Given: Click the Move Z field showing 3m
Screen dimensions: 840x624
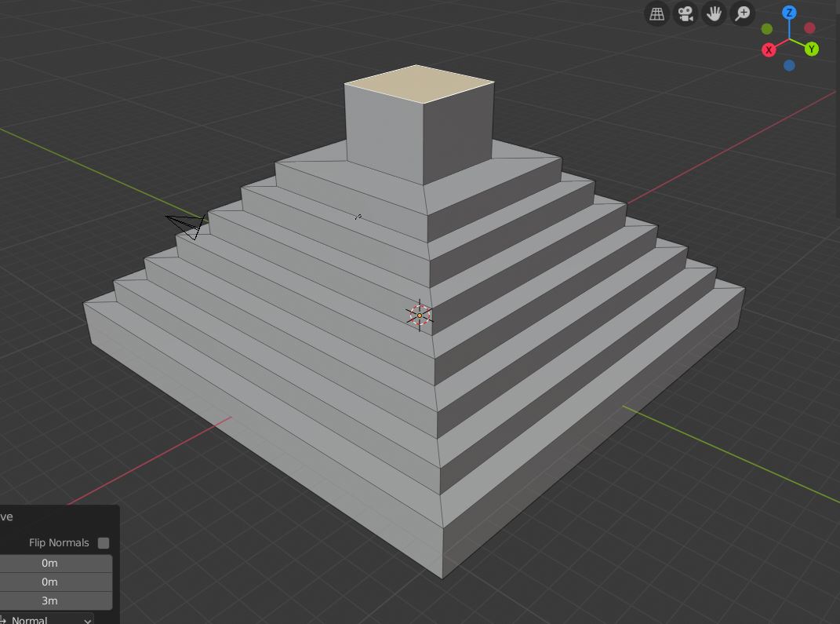Looking at the screenshot, I should (49, 600).
